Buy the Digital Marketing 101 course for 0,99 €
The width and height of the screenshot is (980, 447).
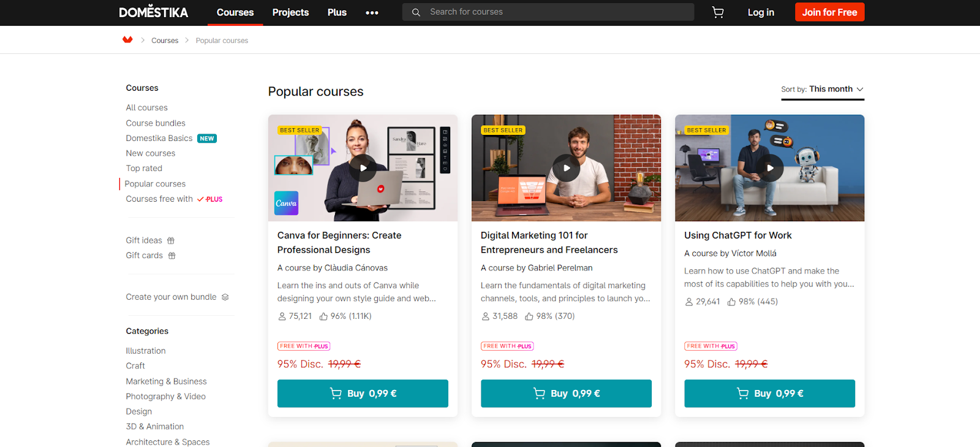[x=566, y=394]
